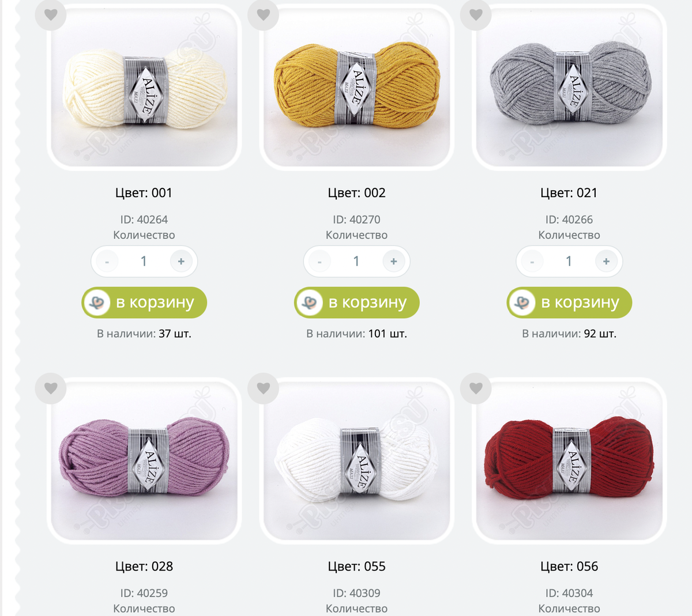The width and height of the screenshot is (692, 616).
Task: Decrease quantity for color 001
Action: pos(107,262)
